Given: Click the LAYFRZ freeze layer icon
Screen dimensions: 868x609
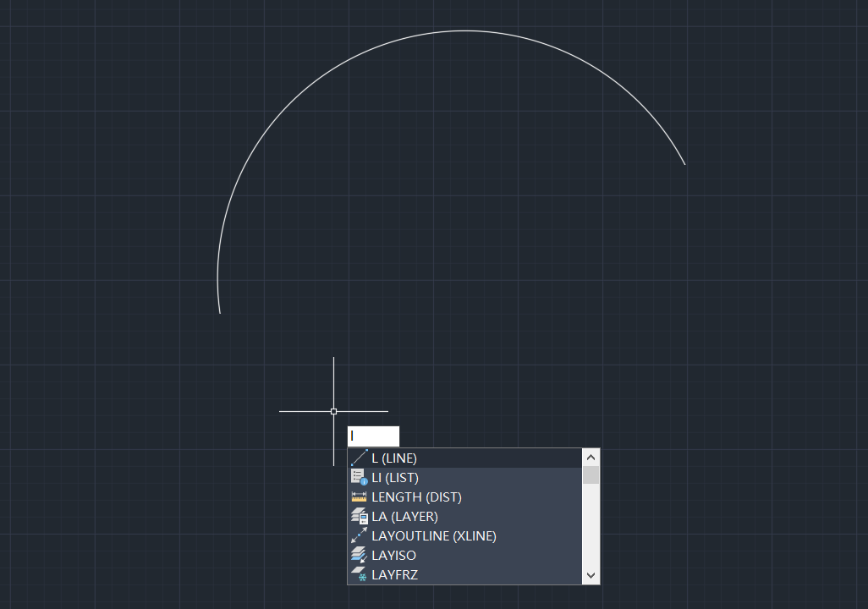Looking at the screenshot, I should [359, 574].
